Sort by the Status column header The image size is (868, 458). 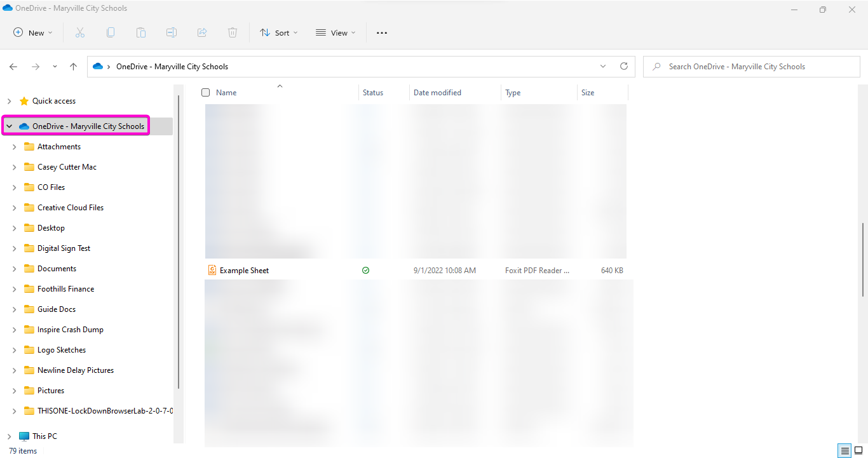point(373,93)
